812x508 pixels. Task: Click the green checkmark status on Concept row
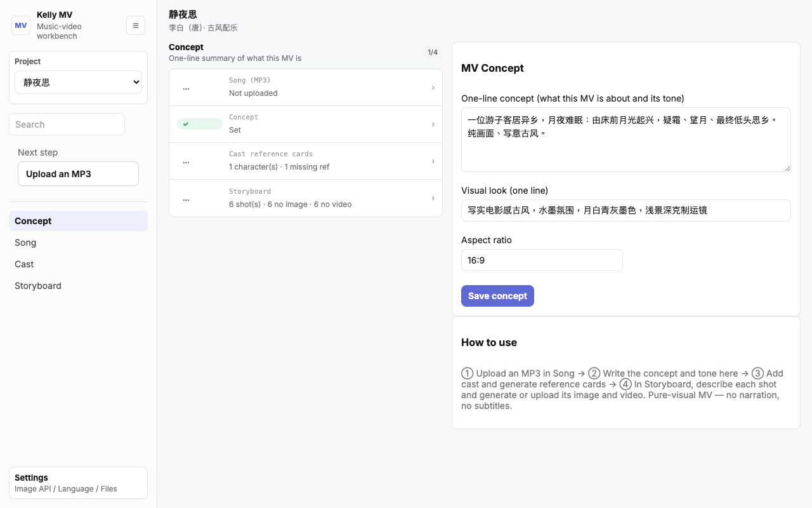[x=200, y=124]
